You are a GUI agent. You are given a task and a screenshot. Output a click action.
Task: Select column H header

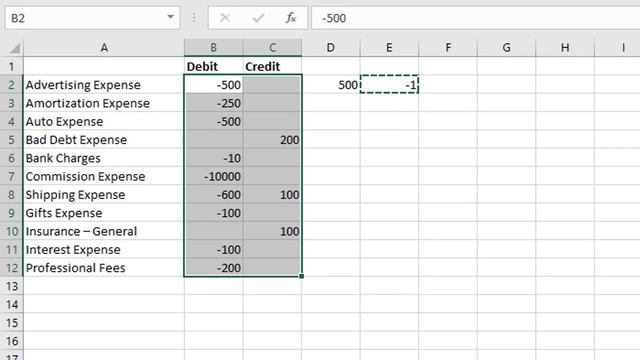tap(565, 48)
